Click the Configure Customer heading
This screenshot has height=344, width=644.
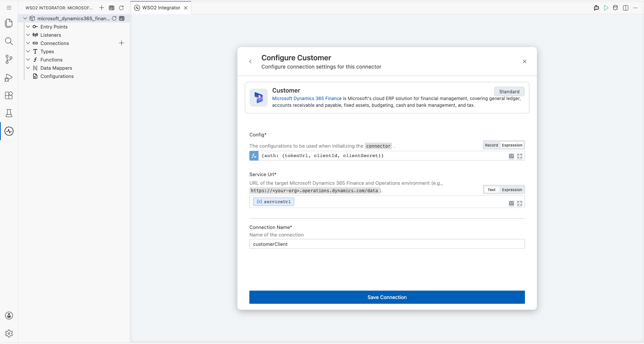(x=296, y=58)
